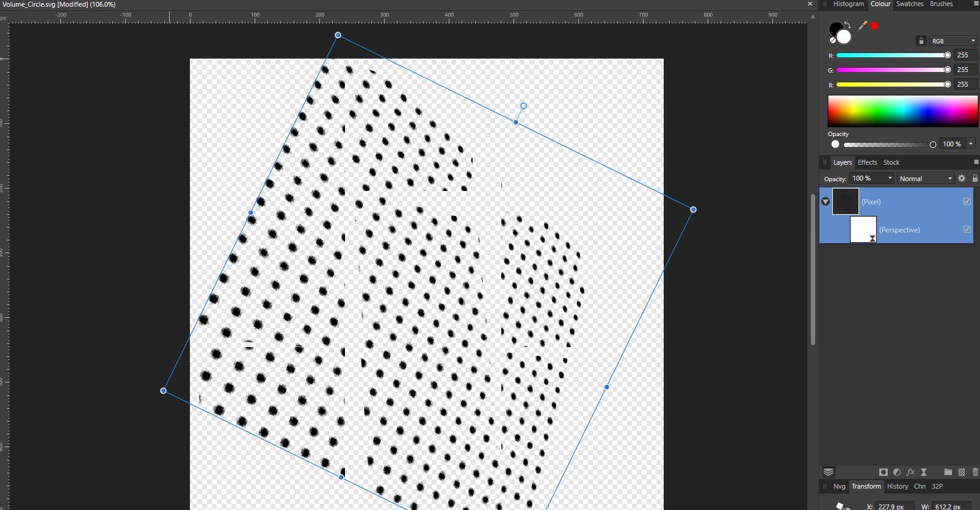Click the stacked layers edit-all-layers icon

coord(829,472)
